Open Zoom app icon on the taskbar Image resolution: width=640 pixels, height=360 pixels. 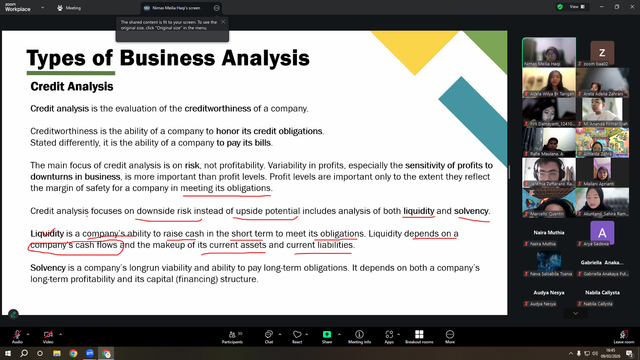[x=90, y=353]
